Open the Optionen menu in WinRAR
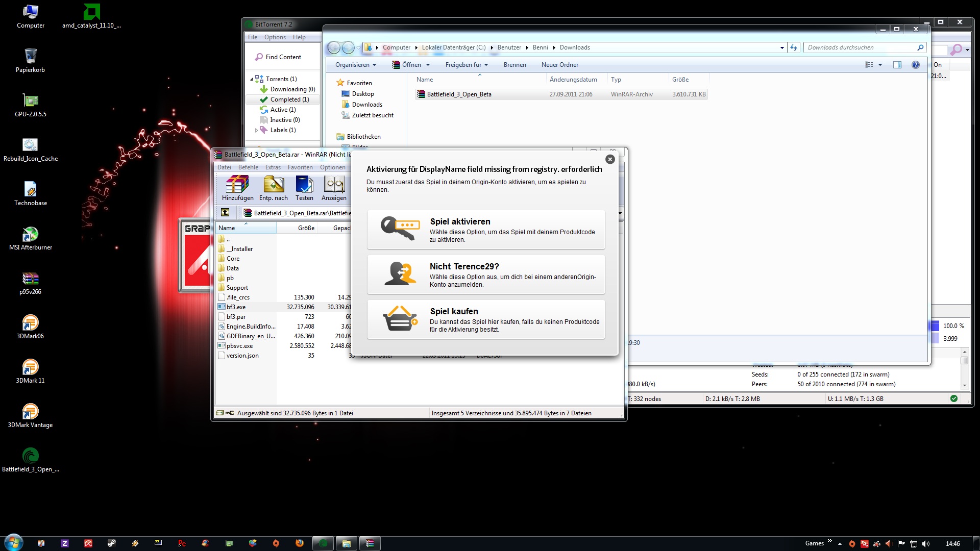Screen dimensions: 980x551 coord(333,167)
